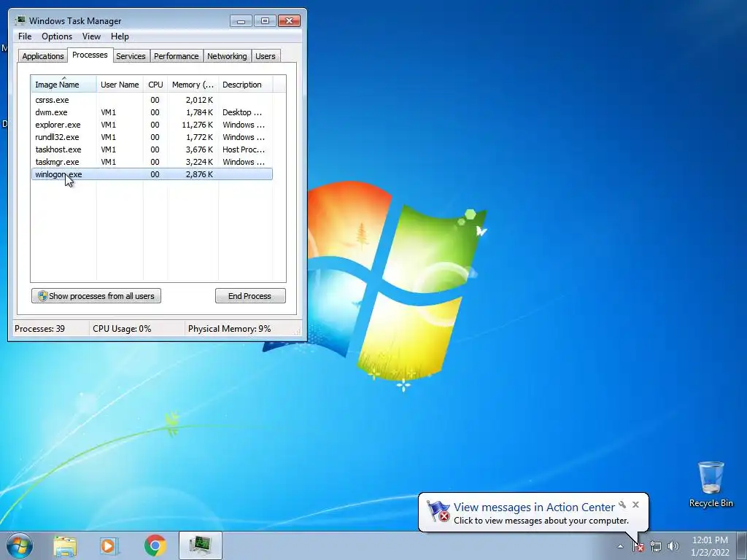This screenshot has height=560, width=747.
Task: Click the Desktop ... description cell
Action: [242, 112]
